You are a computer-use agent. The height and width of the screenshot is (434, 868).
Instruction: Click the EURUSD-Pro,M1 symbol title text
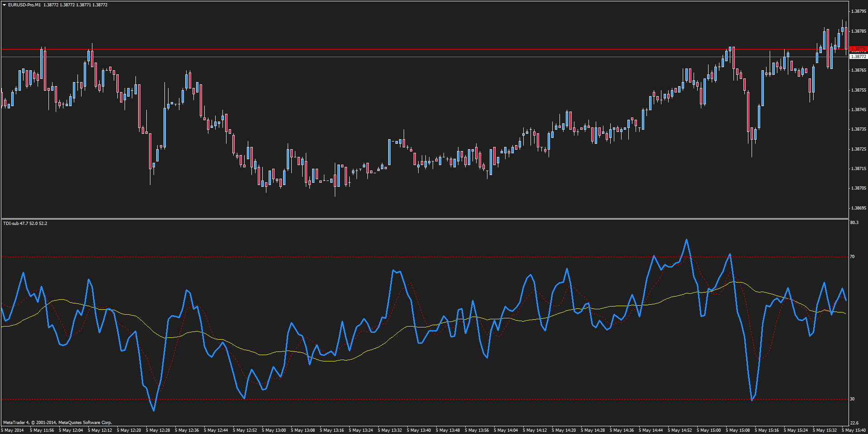pos(24,5)
